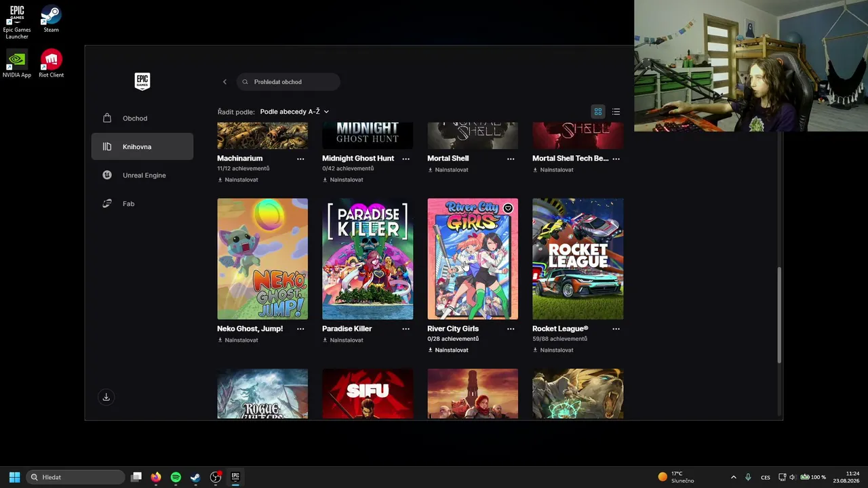Open the three-dot menu for Paradise Killer
The width and height of the screenshot is (868, 488).
406,329
